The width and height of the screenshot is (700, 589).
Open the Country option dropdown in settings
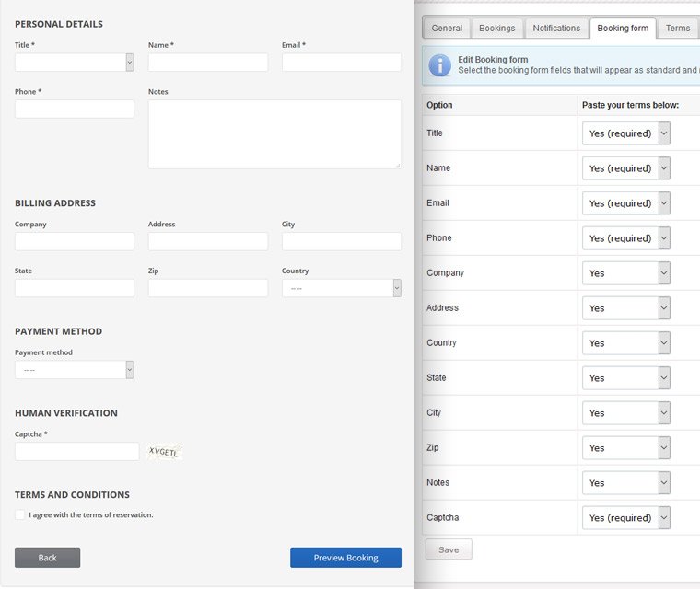tap(626, 343)
